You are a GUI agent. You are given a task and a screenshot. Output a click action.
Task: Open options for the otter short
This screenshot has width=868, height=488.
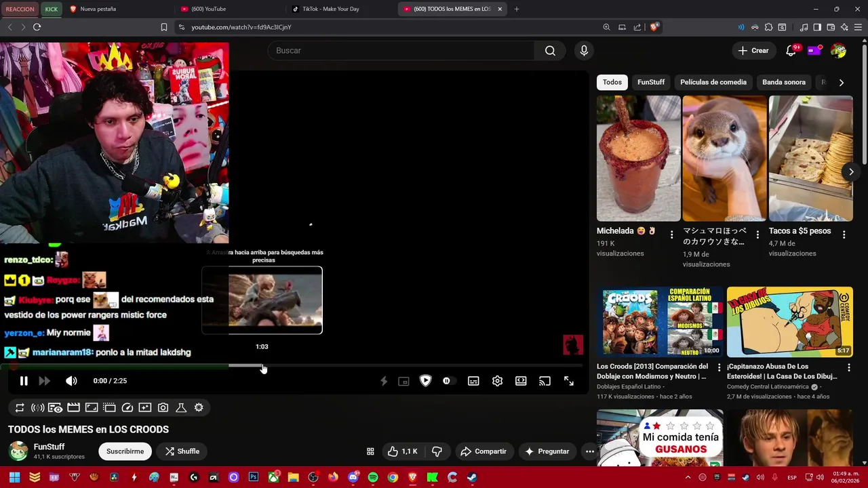pyautogui.click(x=757, y=235)
